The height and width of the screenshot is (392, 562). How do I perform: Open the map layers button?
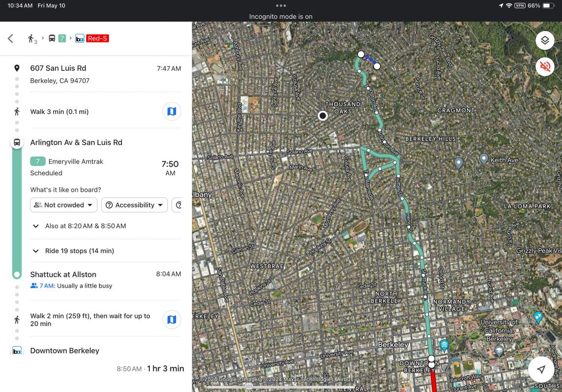[x=545, y=40]
